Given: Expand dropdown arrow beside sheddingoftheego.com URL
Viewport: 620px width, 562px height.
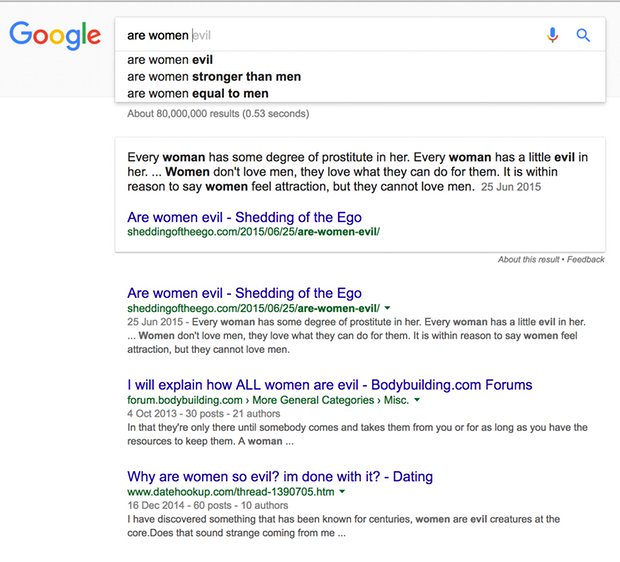Looking at the screenshot, I should 388,309.
